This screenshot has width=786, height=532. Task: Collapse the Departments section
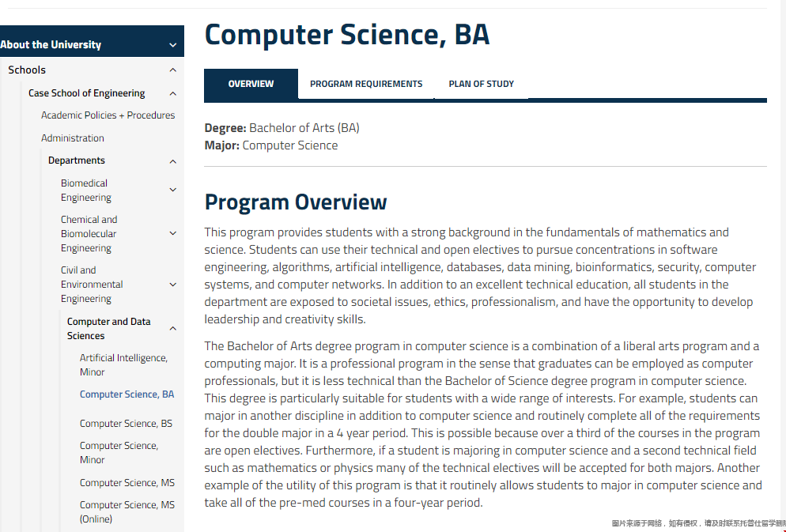coord(172,160)
